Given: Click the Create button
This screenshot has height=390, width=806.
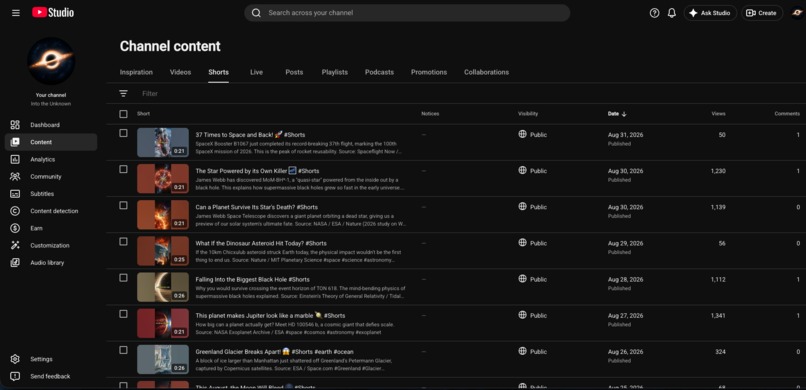Looking at the screenshot, I should [x=761, y=13].
